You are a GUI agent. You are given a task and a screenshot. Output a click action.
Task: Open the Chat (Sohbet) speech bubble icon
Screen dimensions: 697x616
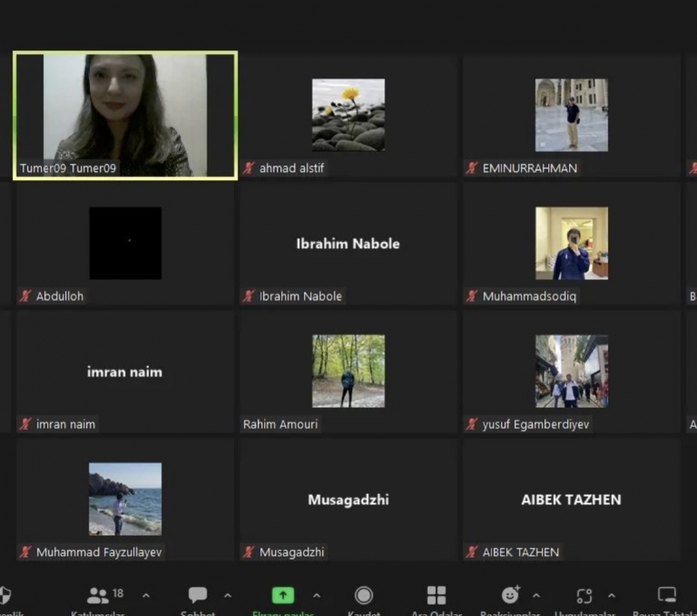(198, 595)
